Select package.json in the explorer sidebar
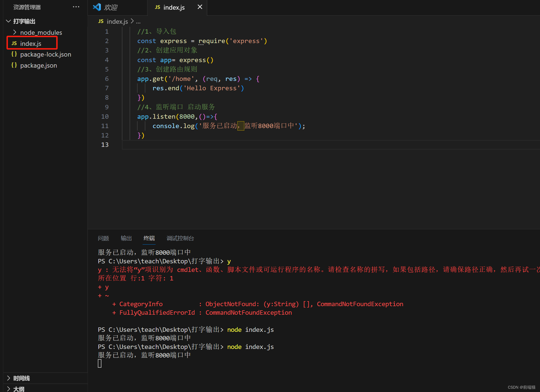Image resolution: width=540 pixels, height=392 pixels. [x=38, y=65]
